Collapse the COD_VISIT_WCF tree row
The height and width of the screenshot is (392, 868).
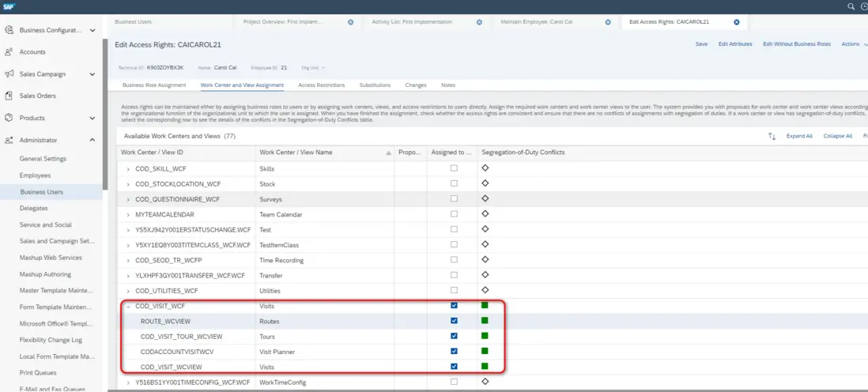(128, 306)
